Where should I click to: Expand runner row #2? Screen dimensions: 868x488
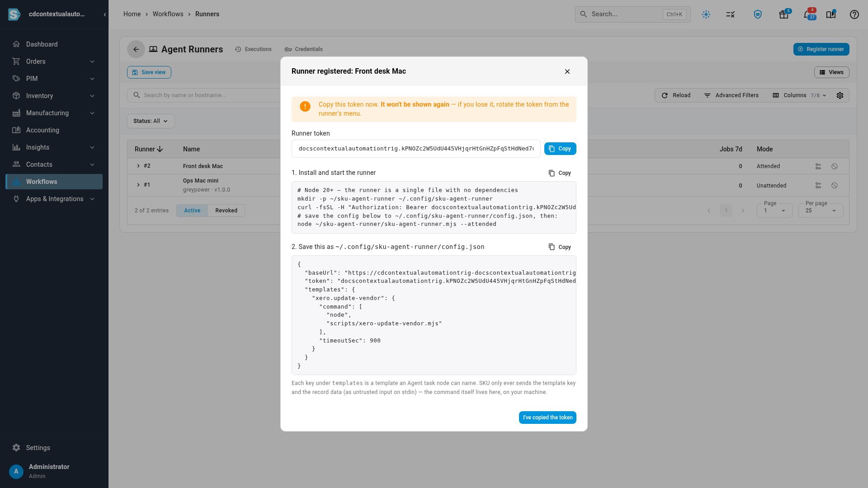click(x=138, y=166)
